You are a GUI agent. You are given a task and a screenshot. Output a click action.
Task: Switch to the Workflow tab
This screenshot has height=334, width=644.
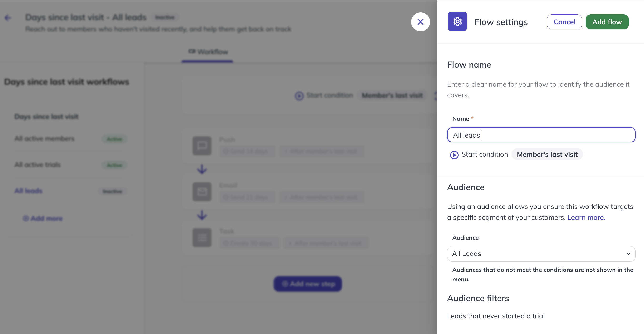(208, 52)
